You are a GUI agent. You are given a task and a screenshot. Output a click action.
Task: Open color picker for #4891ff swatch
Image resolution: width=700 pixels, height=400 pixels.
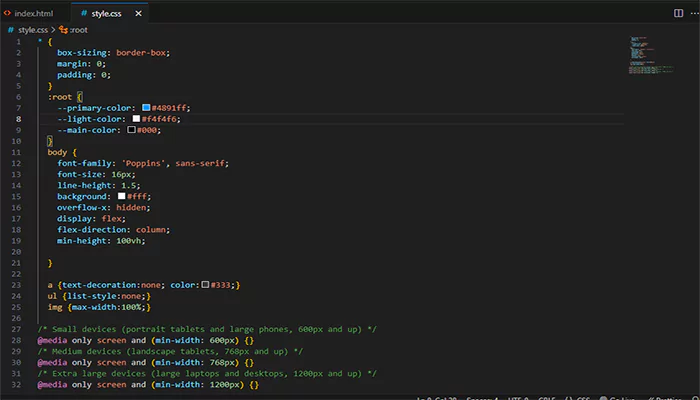click(146, 108)
